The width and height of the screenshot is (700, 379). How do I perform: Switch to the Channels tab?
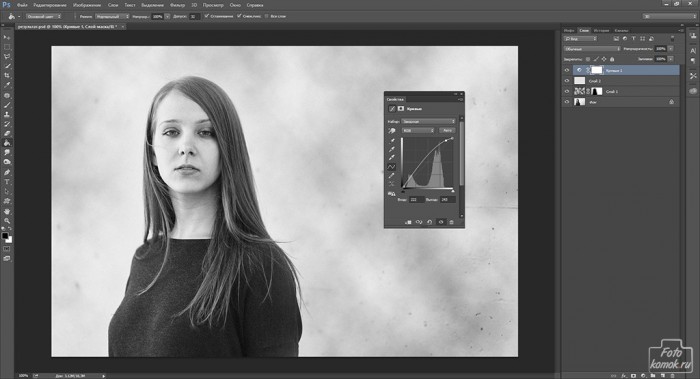(x=621, y=30)
